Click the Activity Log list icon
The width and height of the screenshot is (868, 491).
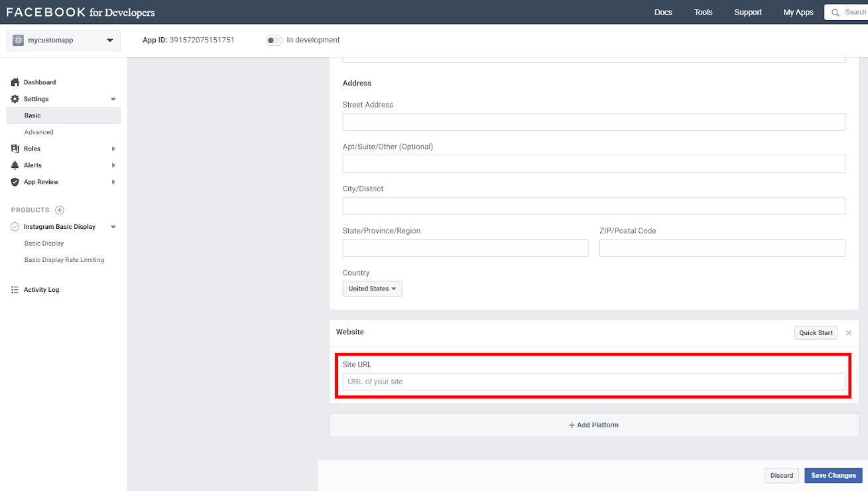(x=15, y=290)
